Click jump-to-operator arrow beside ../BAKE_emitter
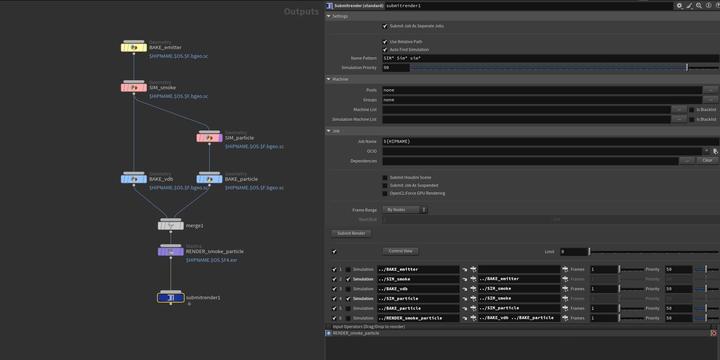This screenshot has width=720, height=360. click(x=464, y=270)
